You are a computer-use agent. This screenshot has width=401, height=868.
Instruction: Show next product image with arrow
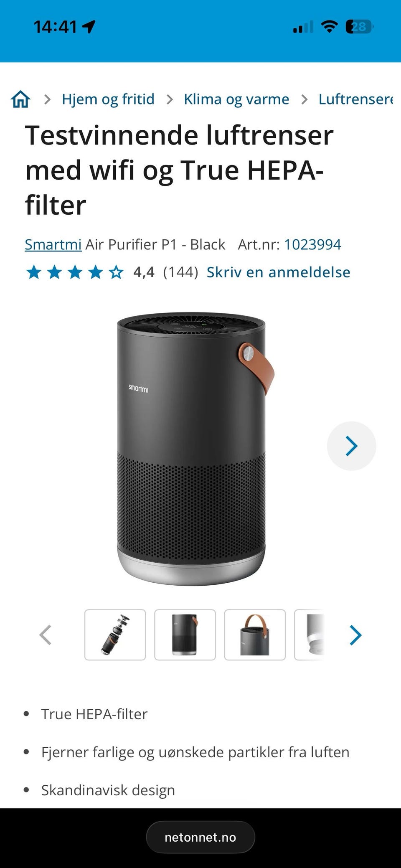coord(351,446)
